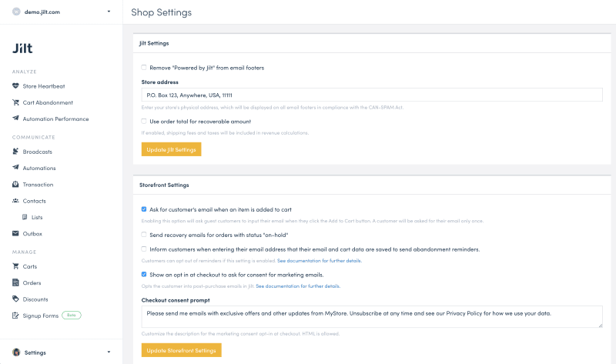Image resolution: width=616 pixels, height=364 pixels.
Task: Click the Signup Forms pencil icon
Action: pos(15,316)
